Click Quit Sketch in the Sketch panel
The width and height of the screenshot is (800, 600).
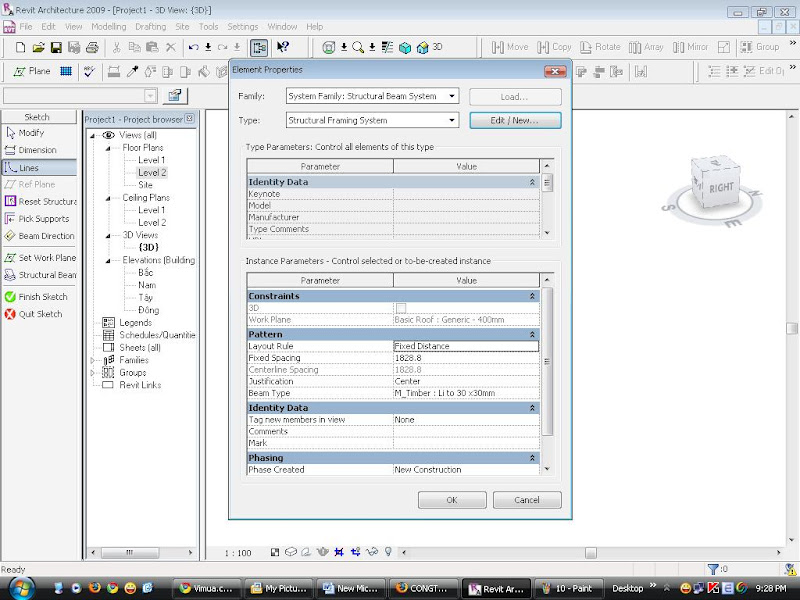(x=34, y=314)
